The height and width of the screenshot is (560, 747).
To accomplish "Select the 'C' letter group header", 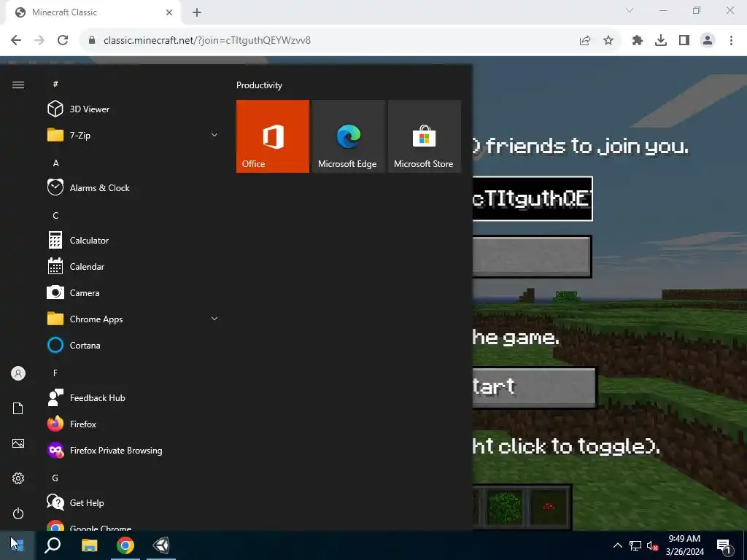I will coord(55,216).
